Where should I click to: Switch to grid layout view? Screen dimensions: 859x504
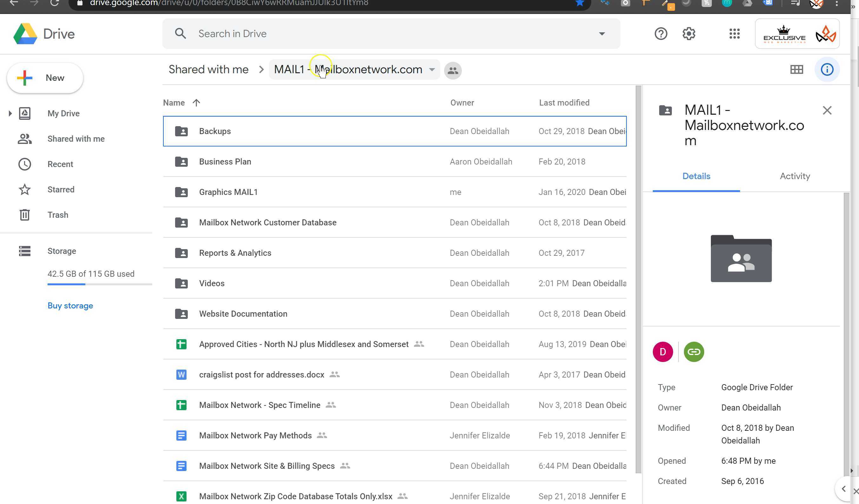(x=796, y=69)
